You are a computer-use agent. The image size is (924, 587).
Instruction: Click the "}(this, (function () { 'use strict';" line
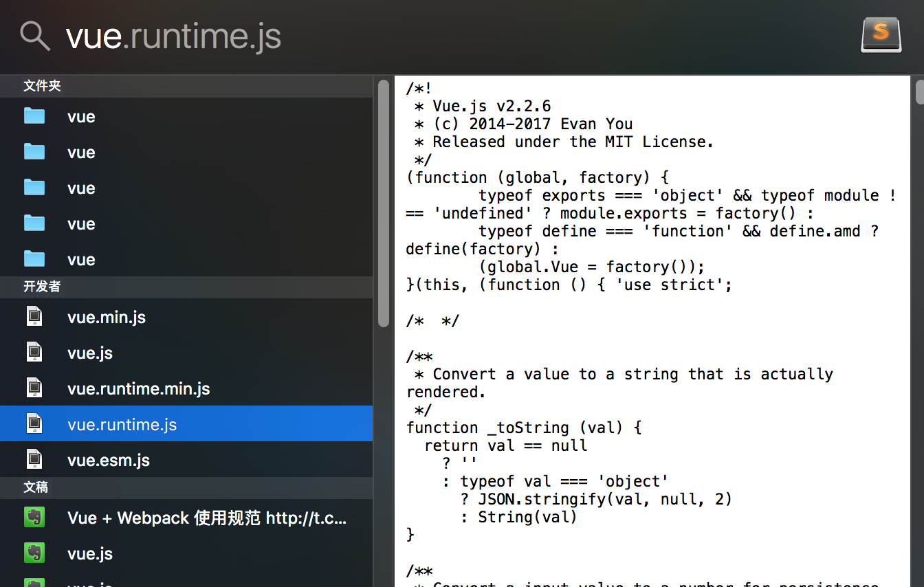click(569, 285)
